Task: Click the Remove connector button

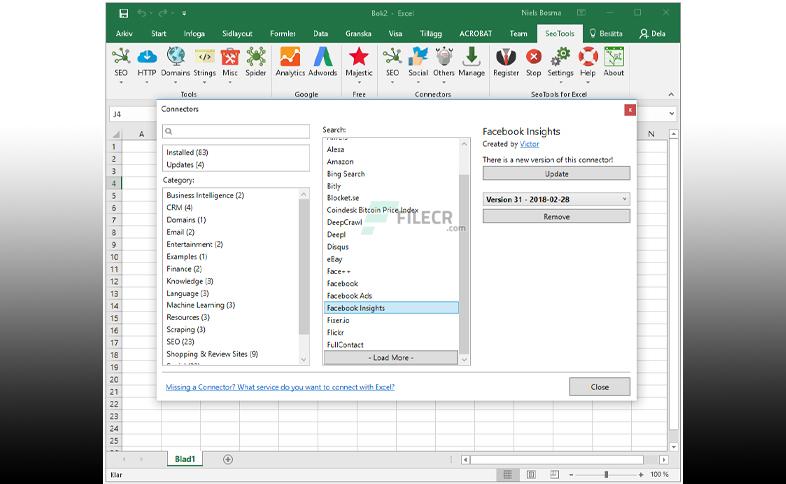Action: click(556, 216)
